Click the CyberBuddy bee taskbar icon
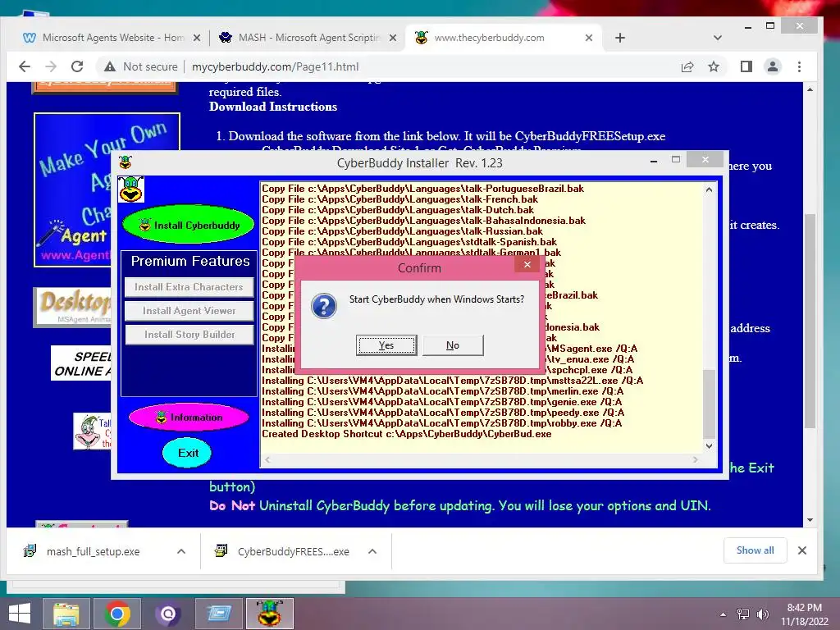Viewport: 840px width, 630px height. 269,614
